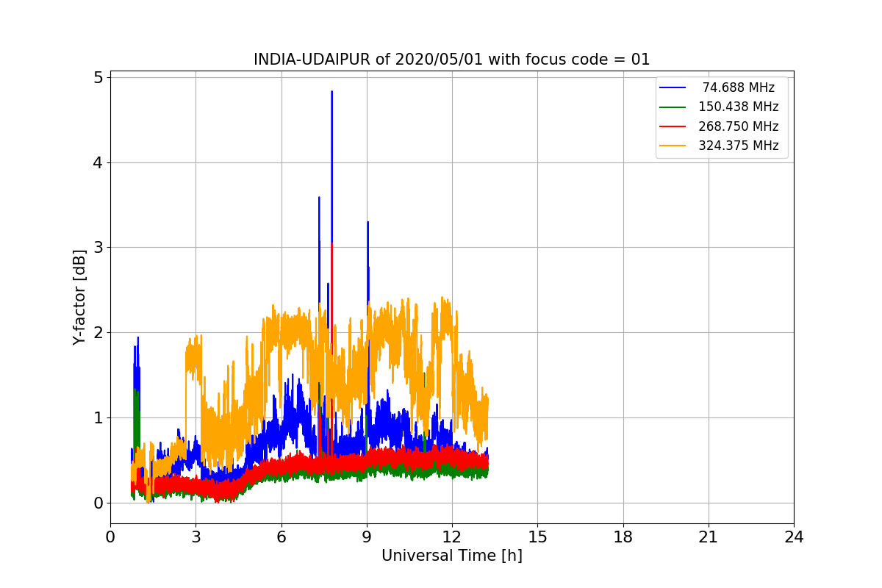Click the tallest blue spike peak near 4.8 dB
882x588 pixels.
pos(331,93)
